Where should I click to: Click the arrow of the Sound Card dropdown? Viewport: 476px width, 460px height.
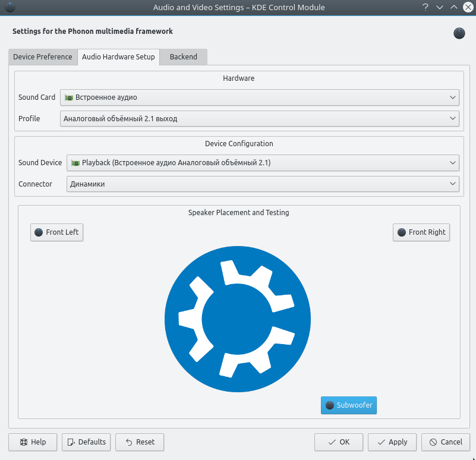coord(453,97)
